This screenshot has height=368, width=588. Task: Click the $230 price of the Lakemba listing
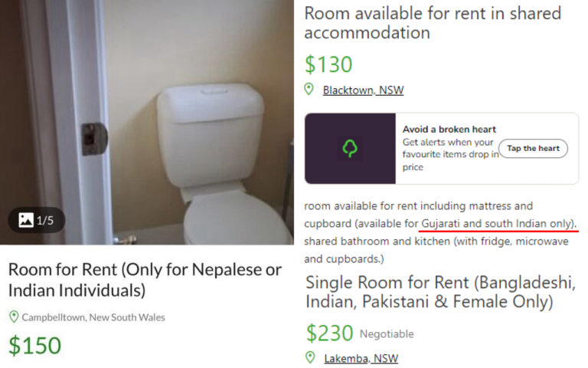click(329, 333)
